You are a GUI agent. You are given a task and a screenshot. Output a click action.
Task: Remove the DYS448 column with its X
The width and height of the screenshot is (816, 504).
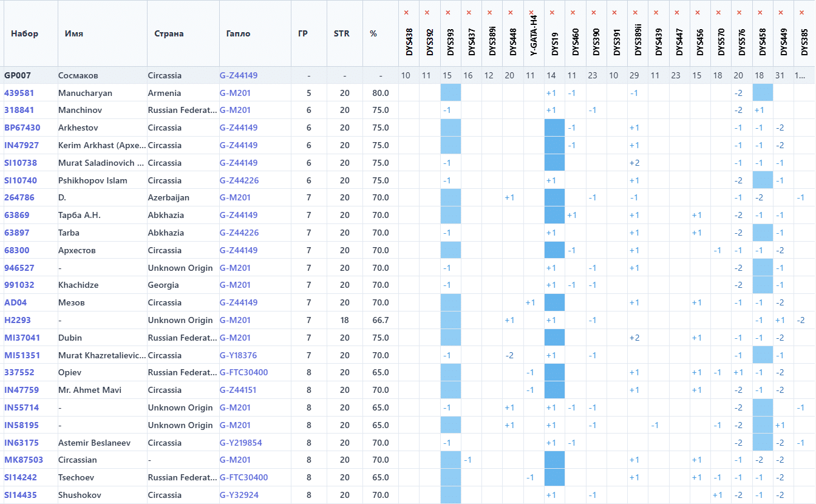511,13
